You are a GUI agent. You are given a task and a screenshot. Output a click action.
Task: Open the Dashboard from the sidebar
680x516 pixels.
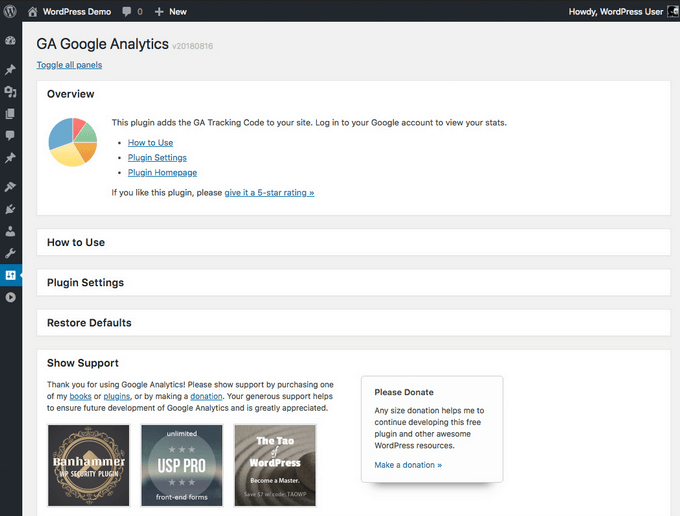coord(10,41)
